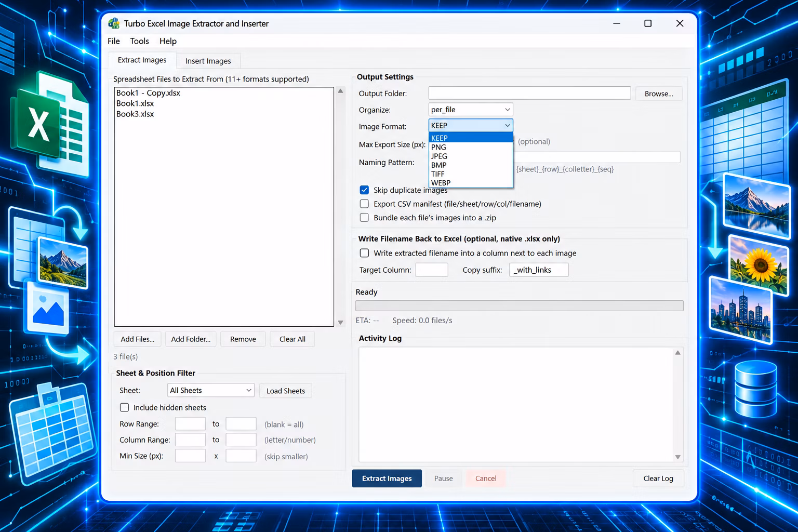Click the Add Folder... button
Viewport: 798px width, 532px height.
191,339
